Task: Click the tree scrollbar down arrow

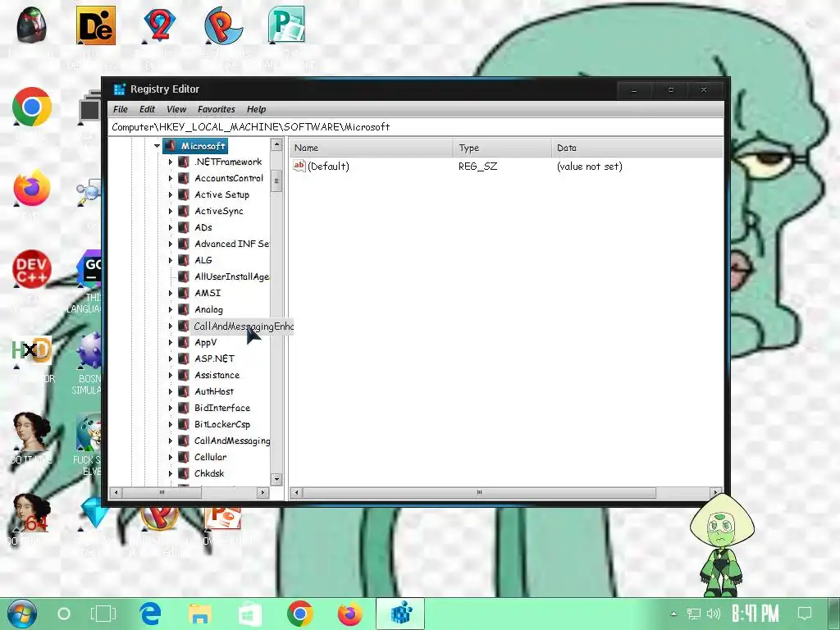Action: pos(276,479)
